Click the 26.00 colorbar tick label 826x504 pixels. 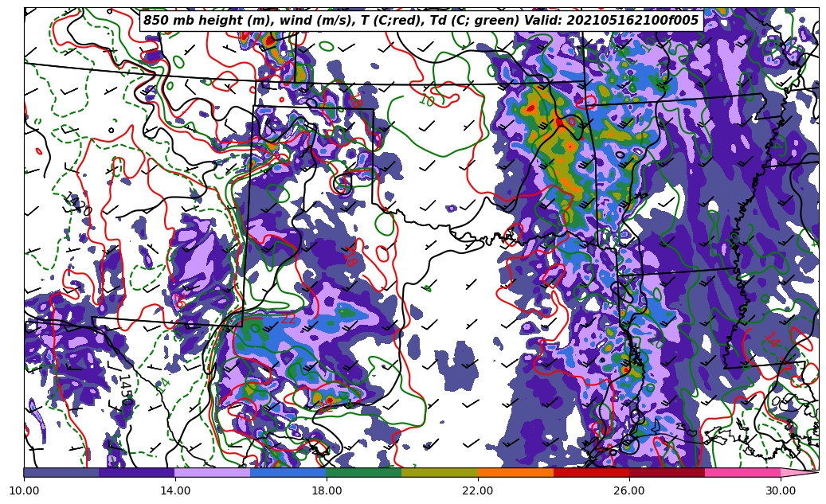pyautogui.click(x=629, y=490)
